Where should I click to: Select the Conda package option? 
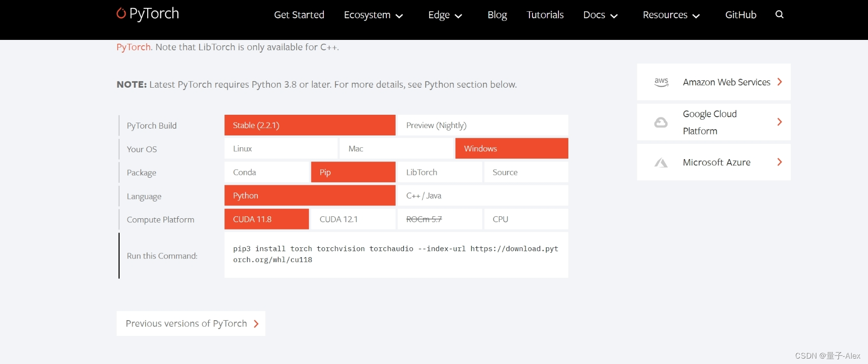point(267,172)
